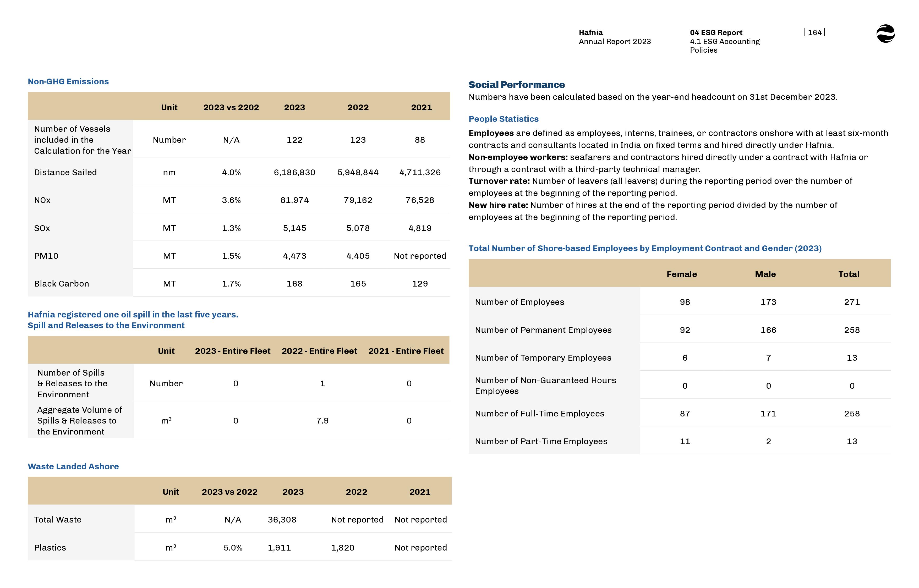Select the 04 ESG Report header
Image resolution: width=919 pixels, height=588 pixels.
pyautogui.click(x=716, y=32)
